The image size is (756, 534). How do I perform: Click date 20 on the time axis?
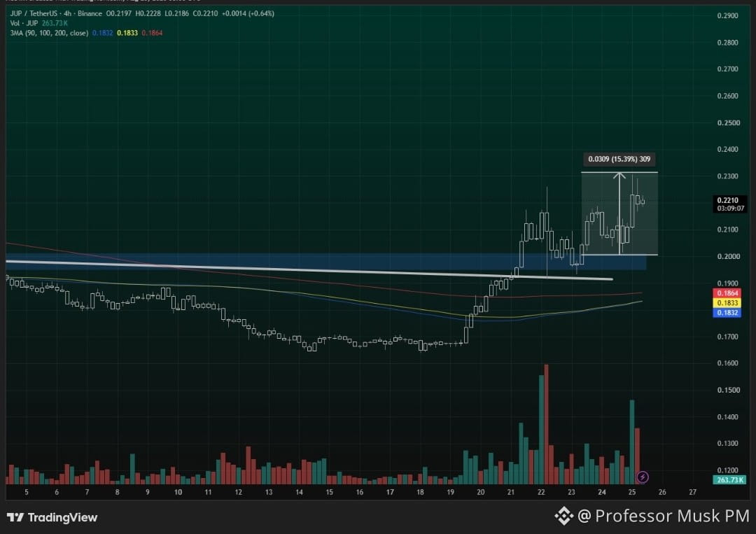(481, 492)
